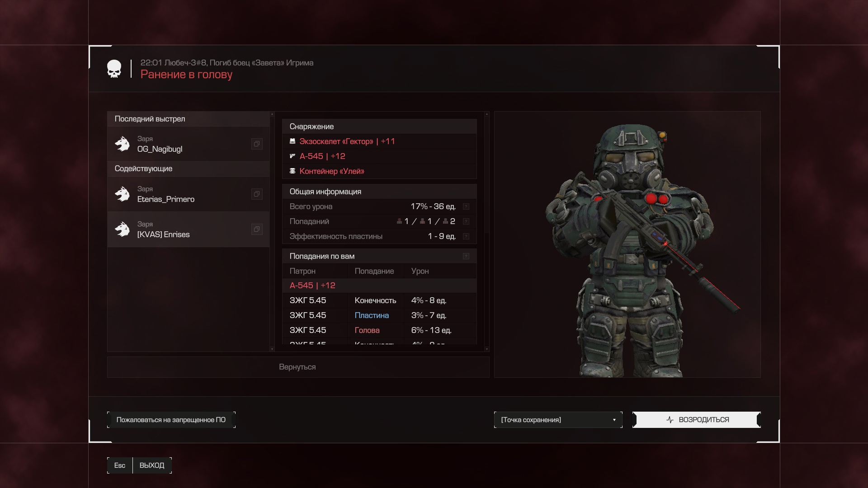Click the ВОЗРОДИТЬСЯ respawn button
This screenshot has width=868, height=488.
(697, 420)
